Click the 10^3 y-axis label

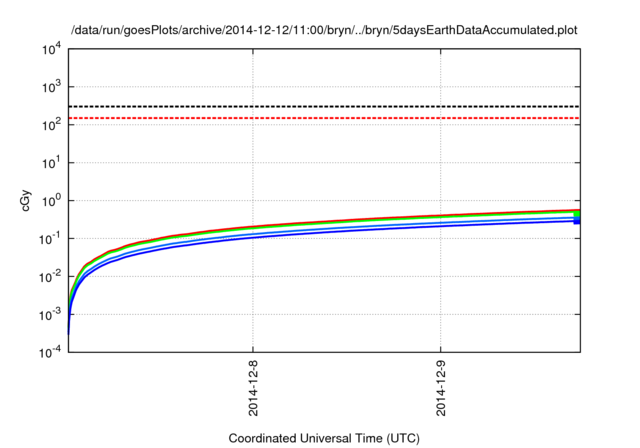(x=51, y=87)
